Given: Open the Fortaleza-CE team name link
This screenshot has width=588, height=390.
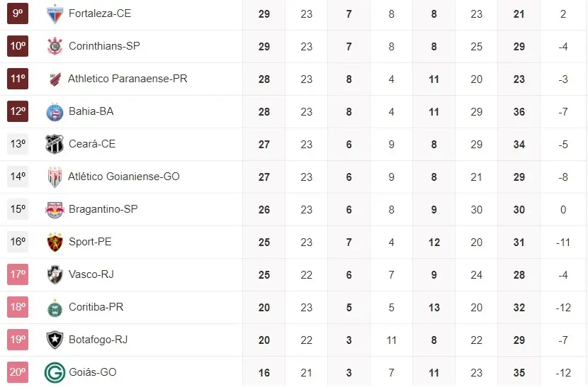Looking at the screenshot, I should [x=100, y=13].
